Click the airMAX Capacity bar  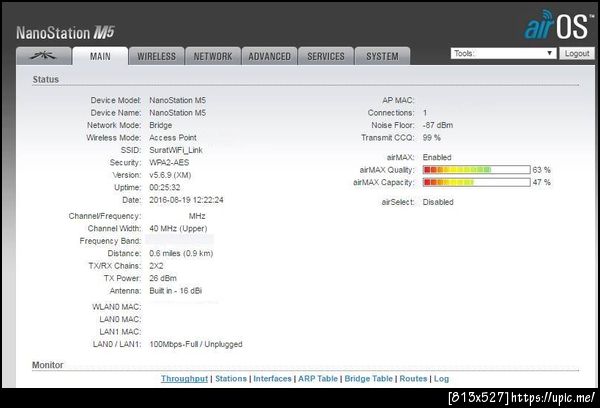tap(476, 182)
